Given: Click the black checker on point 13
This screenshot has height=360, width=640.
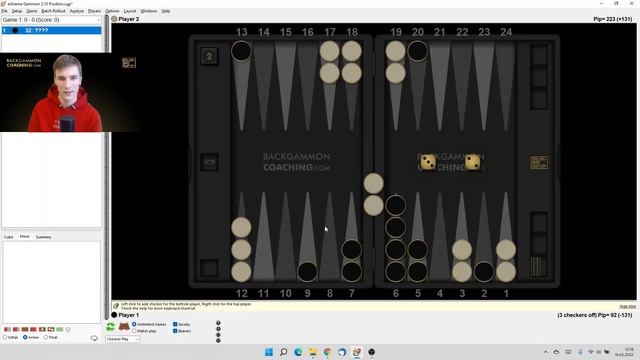Looking at the screenshot, I should 241,51.
